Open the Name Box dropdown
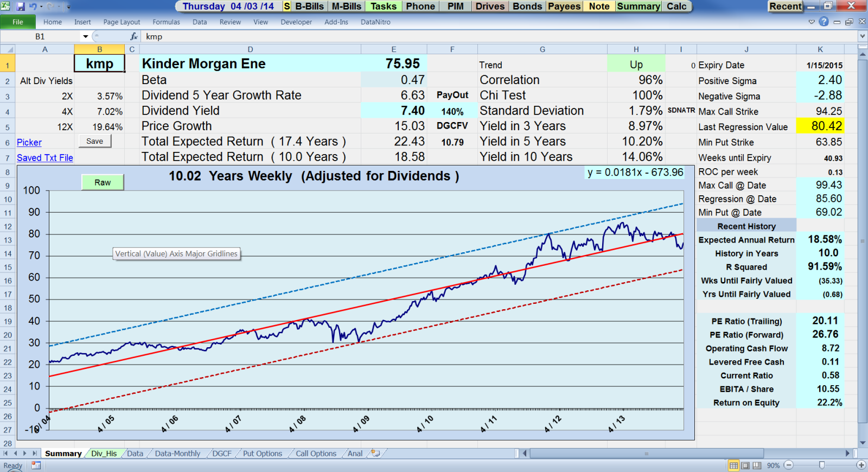868x472 pixels. click(x=86, y=36)
